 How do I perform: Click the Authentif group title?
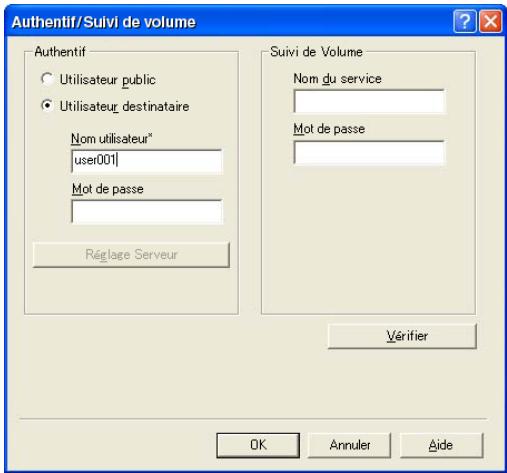pos(60,52)
